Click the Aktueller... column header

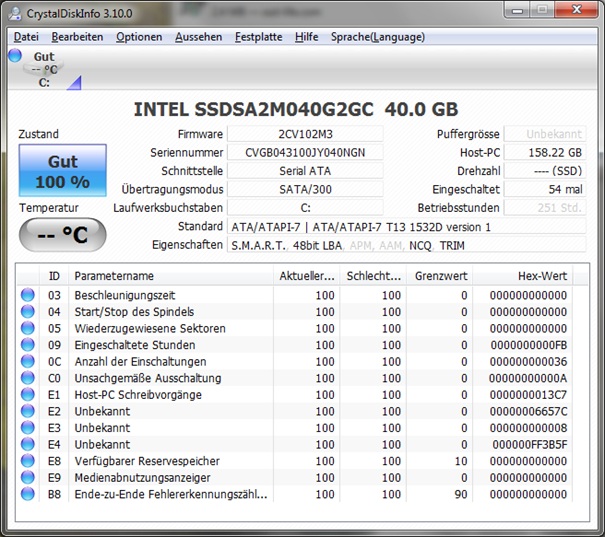(x=307, y=276)
